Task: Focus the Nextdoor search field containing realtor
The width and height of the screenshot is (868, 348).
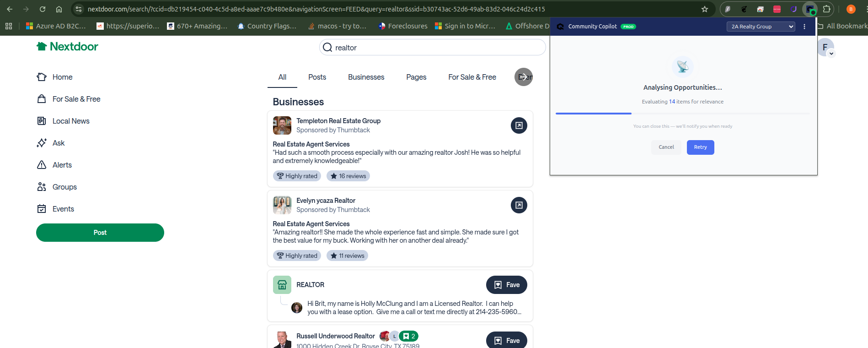Action: coord(432,47)
